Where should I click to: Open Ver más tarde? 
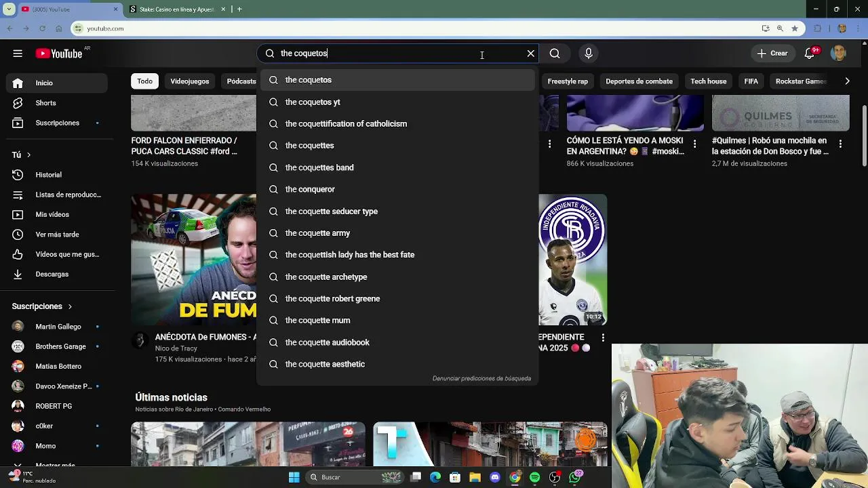tap(58, 235)
